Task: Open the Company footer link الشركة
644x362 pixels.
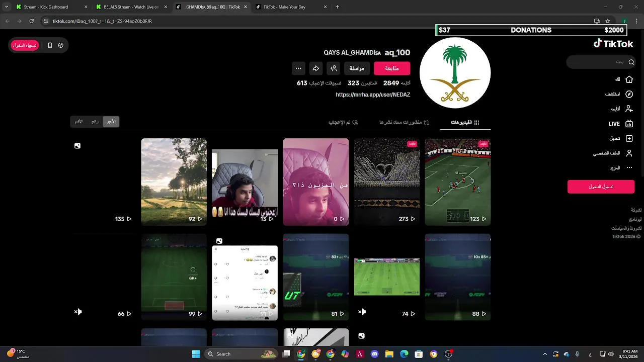Action: (x=636, y=210)
